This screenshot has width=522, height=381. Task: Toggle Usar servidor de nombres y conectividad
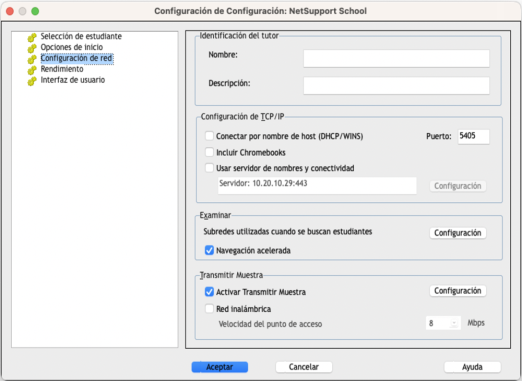[x=209, y=168]
